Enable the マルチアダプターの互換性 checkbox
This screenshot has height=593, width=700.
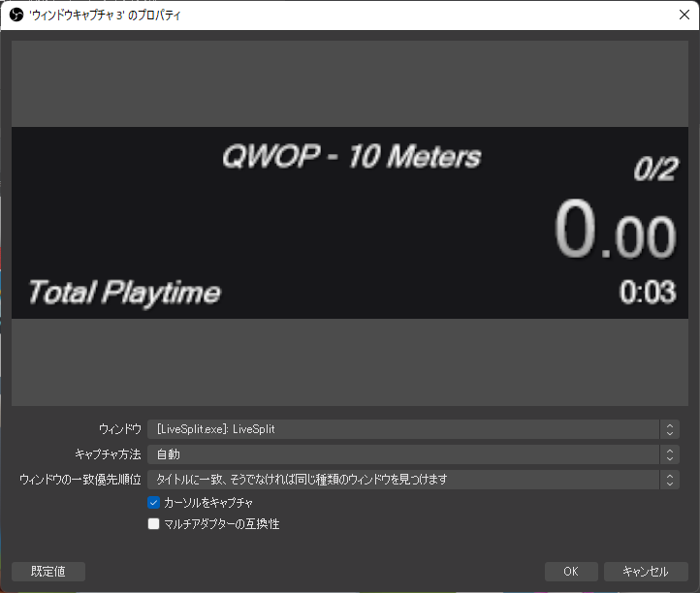point(153,524)
